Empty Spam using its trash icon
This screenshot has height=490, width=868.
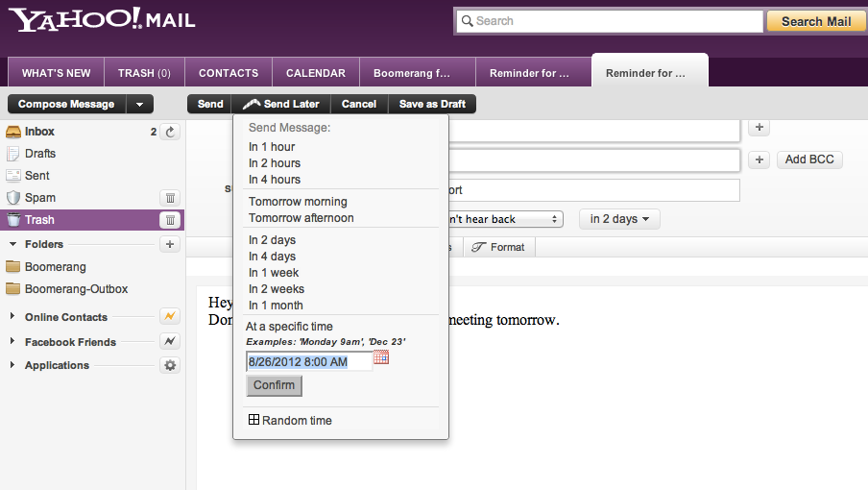tap(170, 198)
